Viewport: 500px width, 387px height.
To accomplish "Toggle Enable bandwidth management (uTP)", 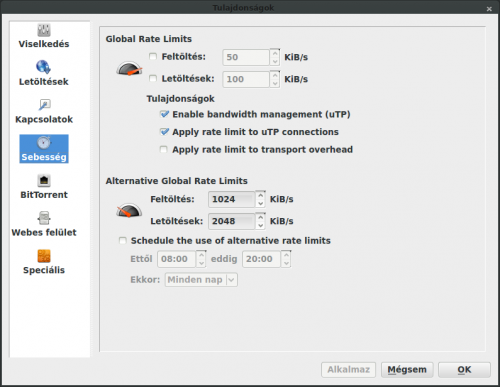I will (x=164, y=114).
